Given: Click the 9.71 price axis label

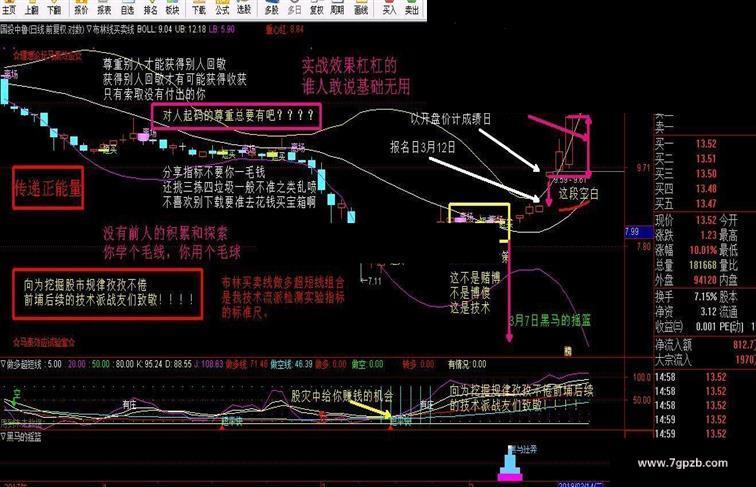Looking at the screenshot, I should pyautogui.click(x=643, y=168).
